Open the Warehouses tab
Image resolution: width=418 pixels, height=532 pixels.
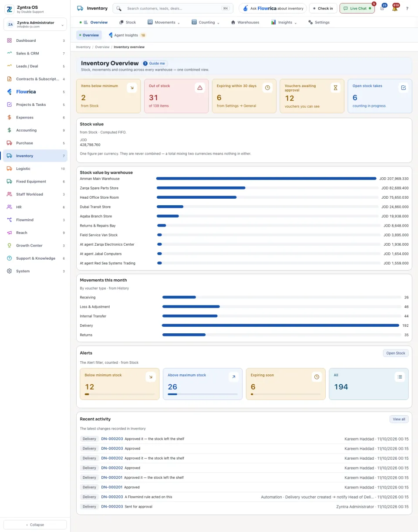pyautogui.click(x=245, y=22)
